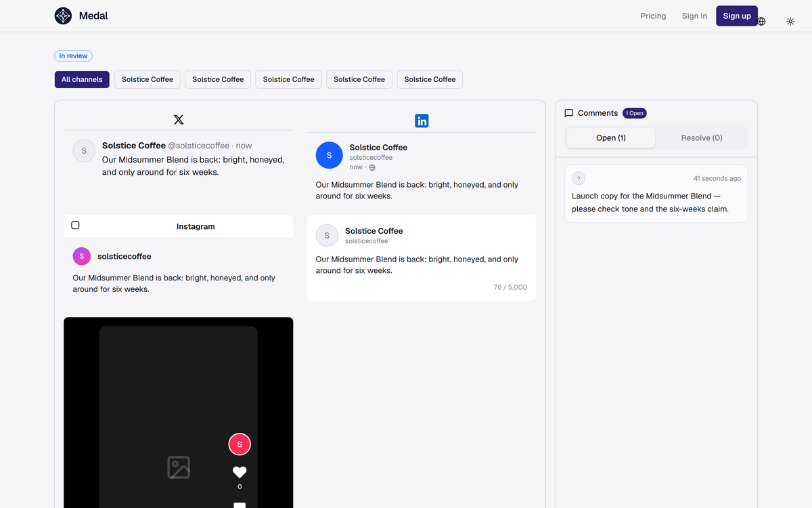
Task: Click the solsticecoffee Instagram username
Action: 125,256
